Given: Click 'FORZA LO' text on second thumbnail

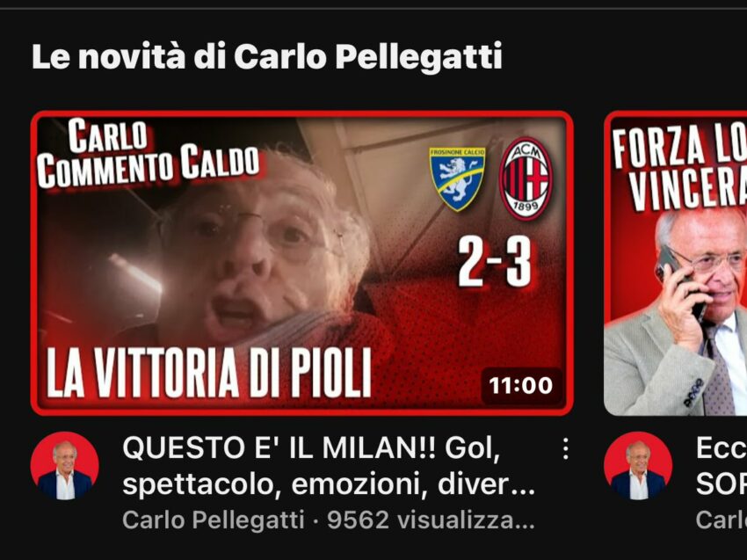Looking at the screenshot, I should 680,145.
